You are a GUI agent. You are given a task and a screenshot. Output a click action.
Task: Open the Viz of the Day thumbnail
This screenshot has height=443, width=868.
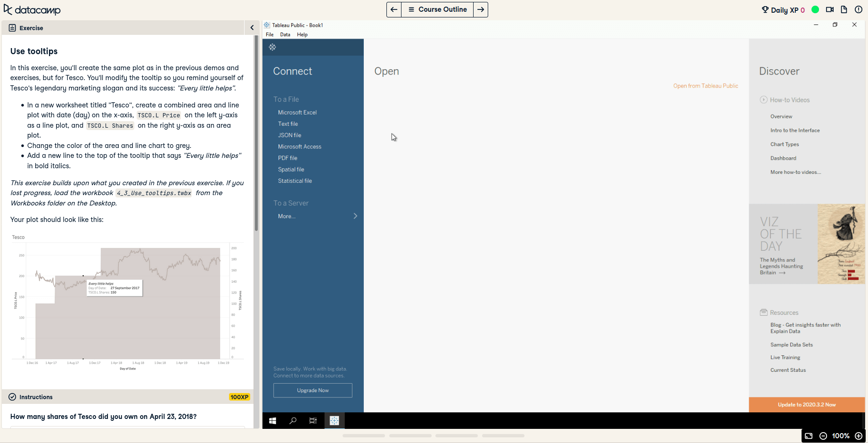point(841,244)
